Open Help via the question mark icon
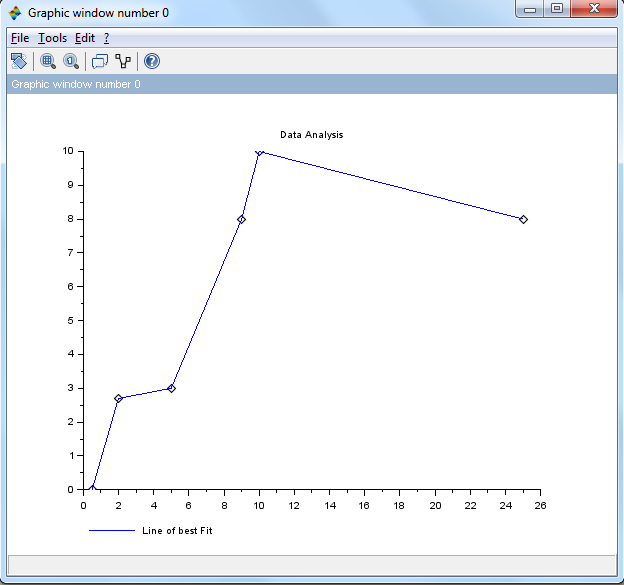The height and width of the screenshot is (585, 624). click(152, 61)
